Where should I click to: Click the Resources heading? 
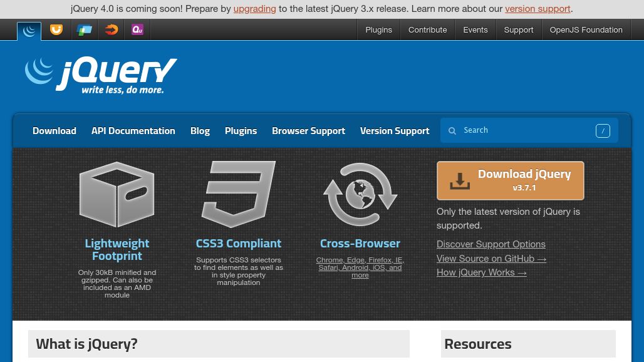click(477, 344)
